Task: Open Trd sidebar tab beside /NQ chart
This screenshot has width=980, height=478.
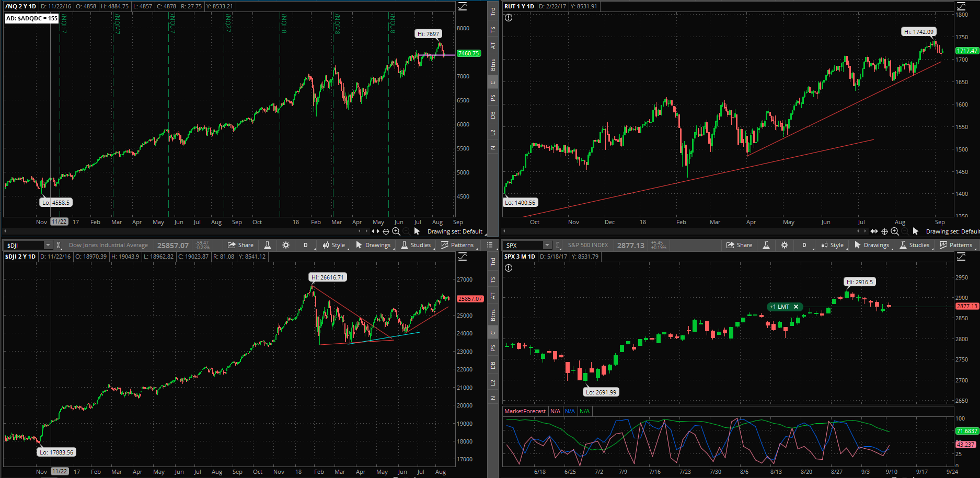Action: 493,12
